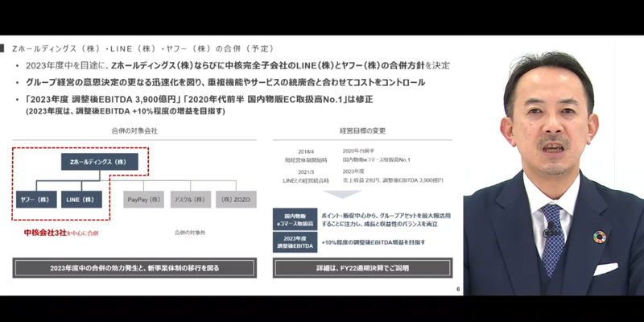Select the grey '（株）ZOZO' box
Image resolution: width=644 pixels, height=322 pixels.
[x=236, y=200]
